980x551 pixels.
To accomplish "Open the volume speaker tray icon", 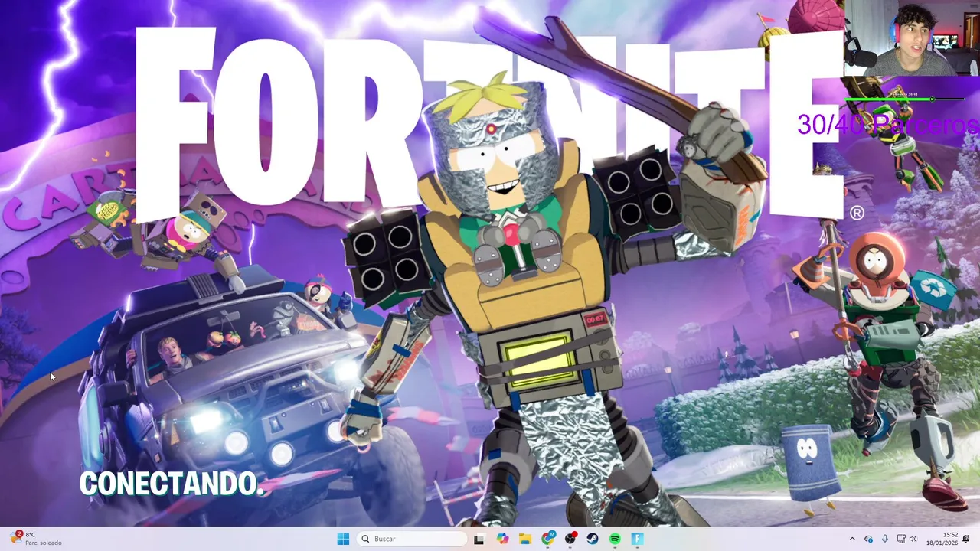I will pyautogui.click(x=913, y=539).
